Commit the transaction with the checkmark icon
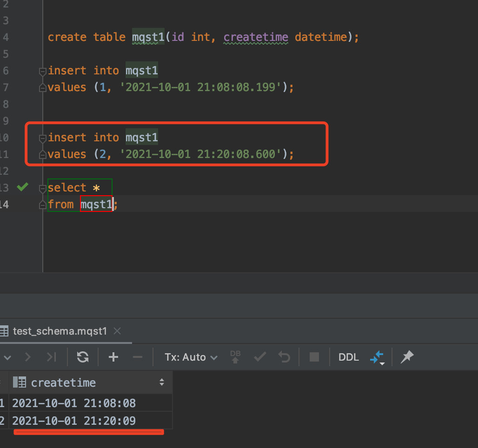The width and height of the screenshot is (478, 448). click(259, 357)
